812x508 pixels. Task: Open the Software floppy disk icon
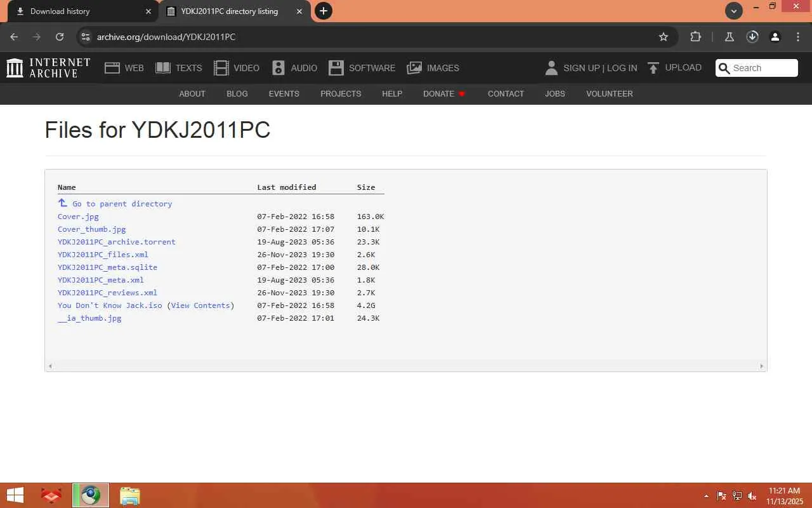tap(336, 68)
